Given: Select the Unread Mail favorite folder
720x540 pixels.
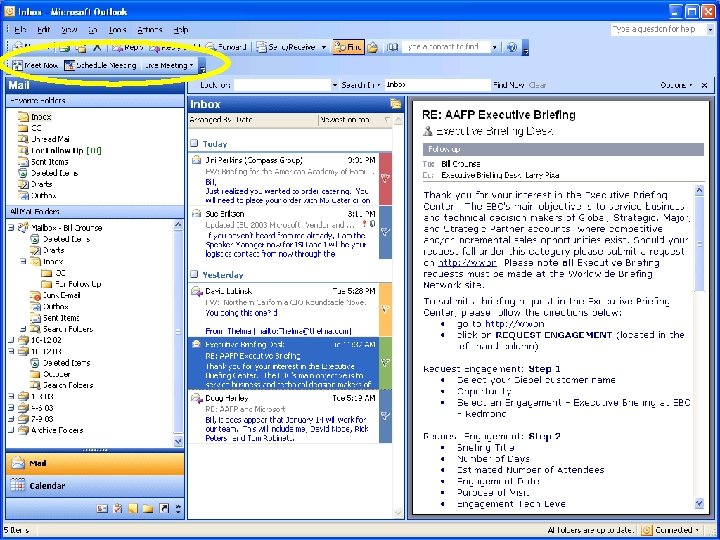Looking at the screenshot, I should click(44, 139).
